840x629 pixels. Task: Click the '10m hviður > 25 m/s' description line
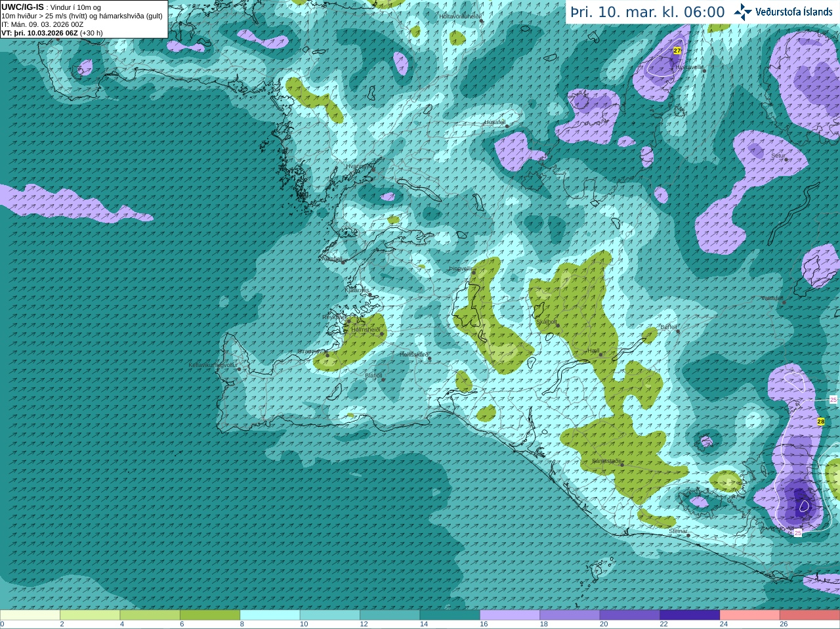(x=82, y=16)
